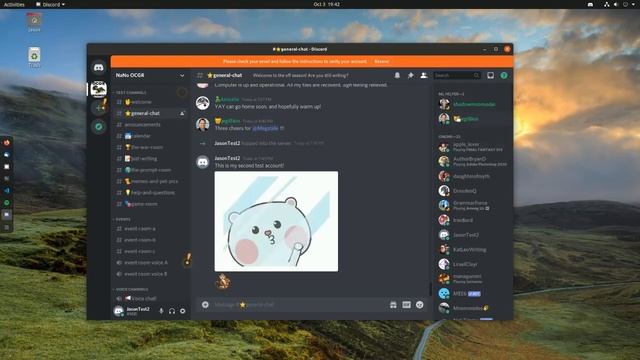Open the Trash desktop icon
Image resolution: width=640 pixels, height=360 pixels.
point(34,57)
